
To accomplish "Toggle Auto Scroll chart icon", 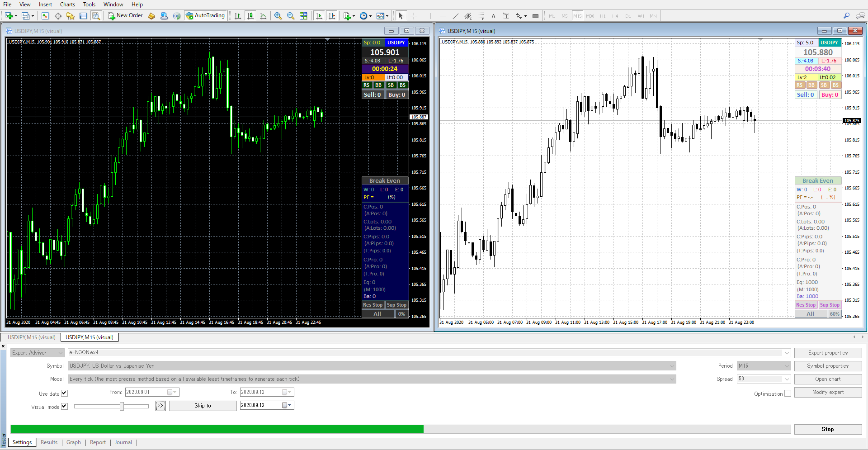I will [x=319, y=16].
